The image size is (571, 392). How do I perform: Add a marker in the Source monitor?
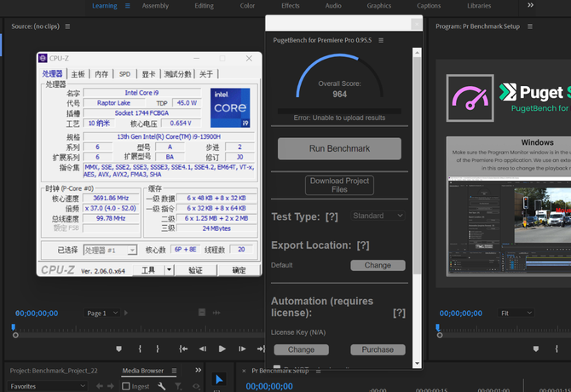pyautogui.click(x=118, y=349)
